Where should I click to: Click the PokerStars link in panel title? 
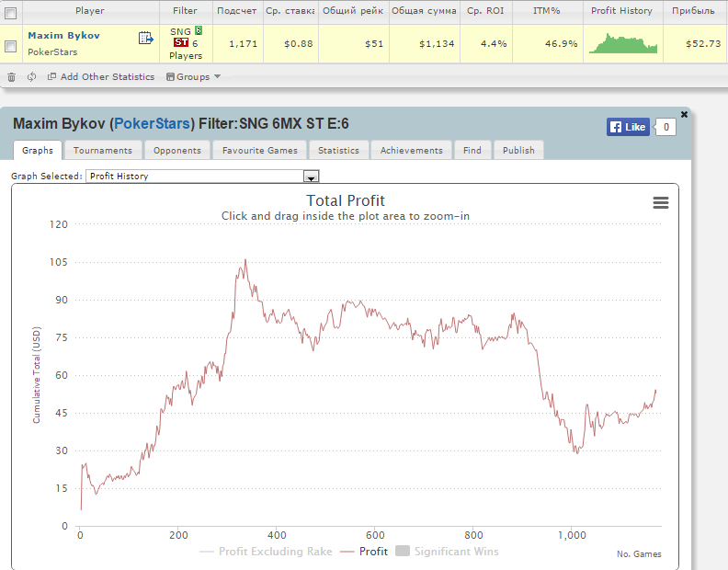(152, 123)
